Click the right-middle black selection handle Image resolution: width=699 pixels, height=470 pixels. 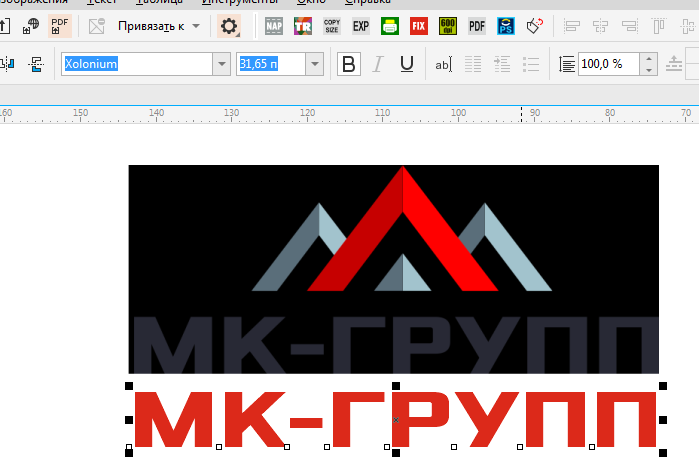tap(663, 420)
